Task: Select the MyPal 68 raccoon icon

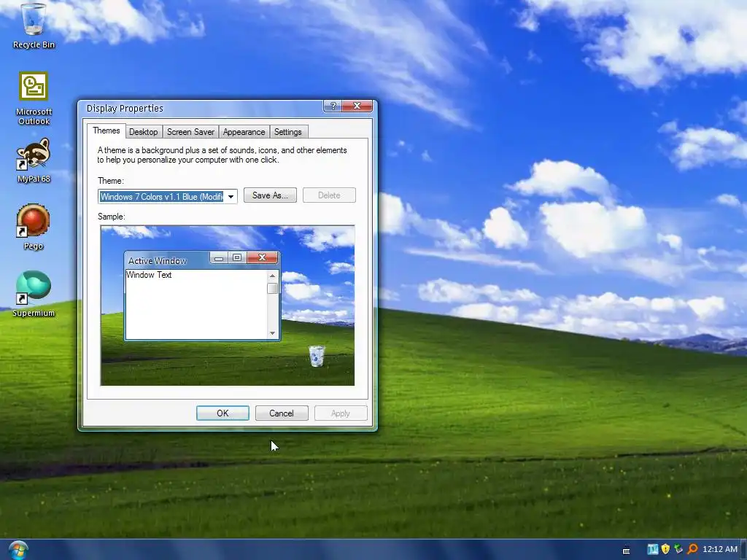Action: click(x=34, y=160)
